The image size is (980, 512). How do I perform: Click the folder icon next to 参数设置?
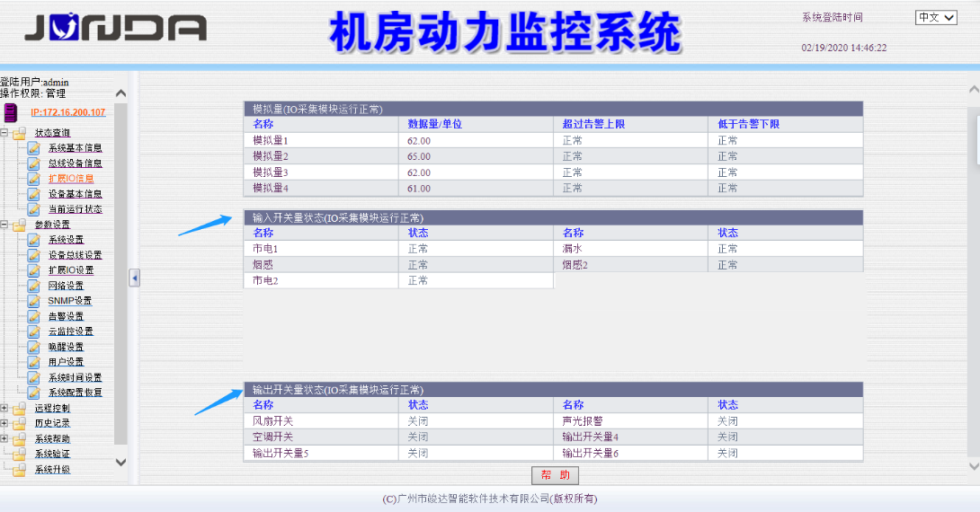pos(20,225)
